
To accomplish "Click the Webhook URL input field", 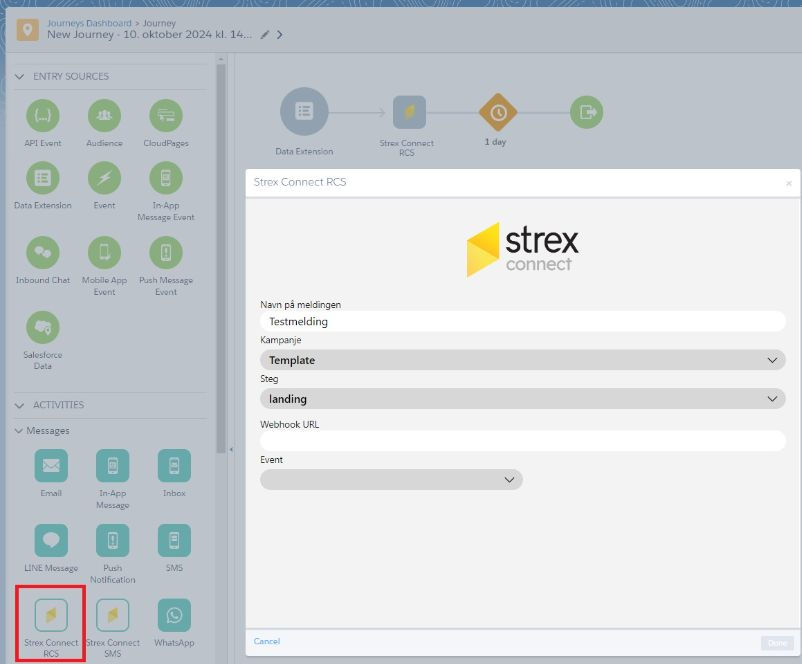I will 523,440.
